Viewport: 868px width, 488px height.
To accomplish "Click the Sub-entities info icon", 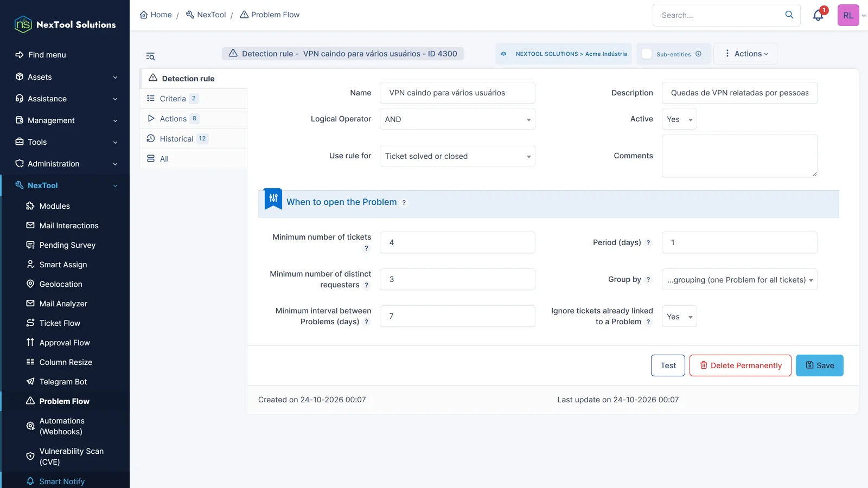I will [698, 54].
